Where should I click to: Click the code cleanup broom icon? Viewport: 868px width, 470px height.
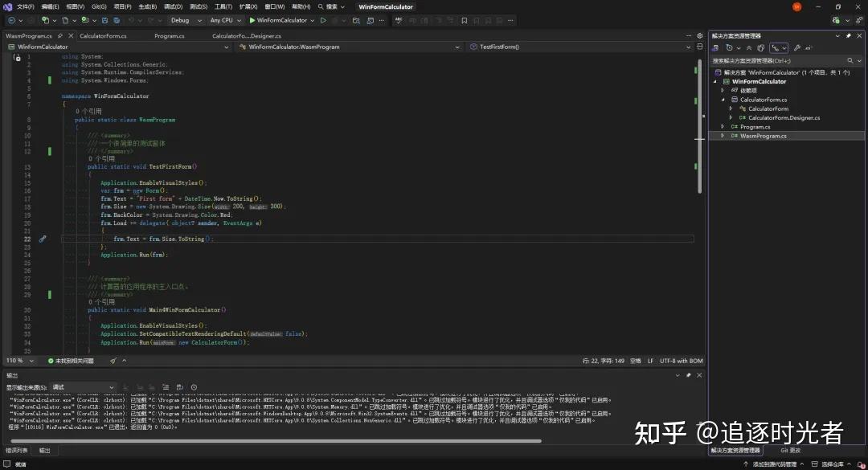113,361
